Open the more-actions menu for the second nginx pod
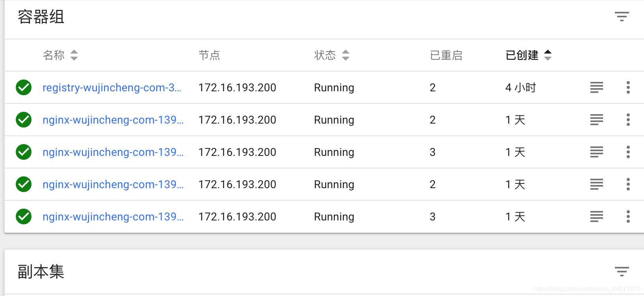 (x=628, y=152)
